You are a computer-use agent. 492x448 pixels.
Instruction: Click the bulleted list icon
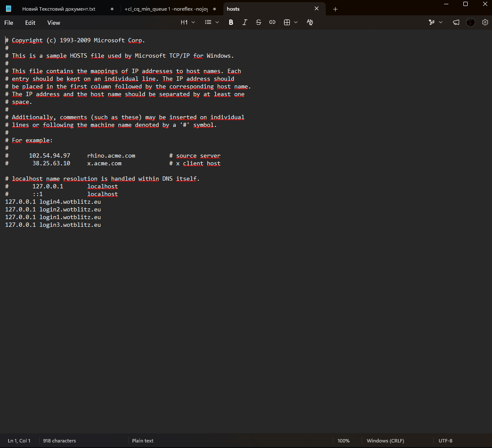click(x=208, y=22)
